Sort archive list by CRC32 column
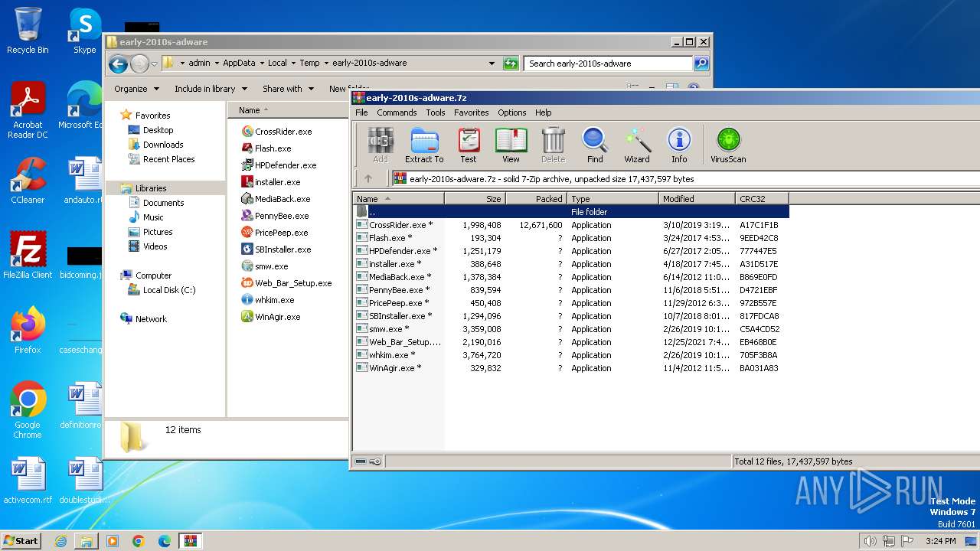 [x=762, y=198]
